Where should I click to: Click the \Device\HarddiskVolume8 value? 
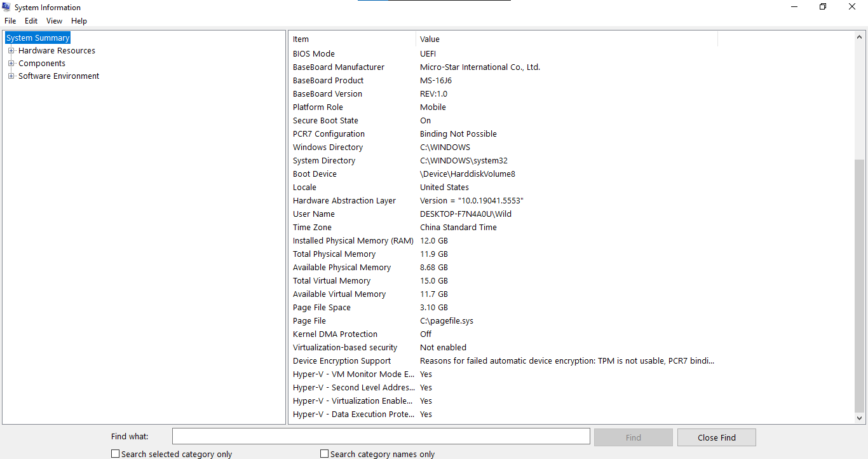click(468, 174)
